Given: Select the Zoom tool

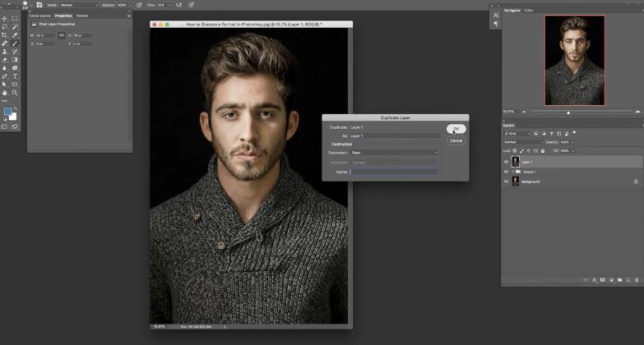Looking at the screenshot, I should coord(15,92).
